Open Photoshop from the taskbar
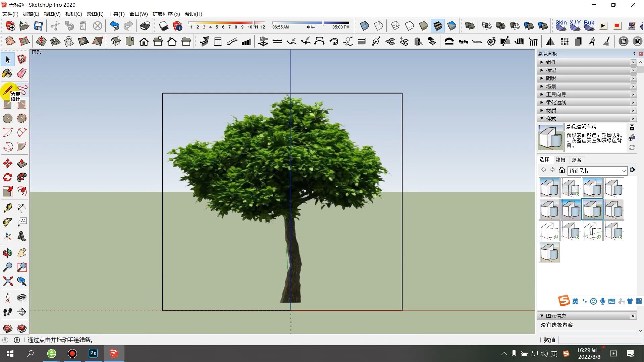 pyautogui.click(x=93, y=353)
